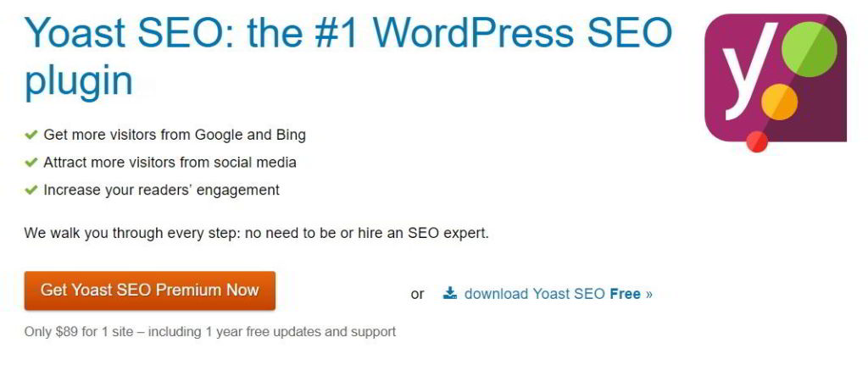Viewport: 868px width, 376px height.
Task: Click the "Increase your readers' engagement" text
Action: 162,191
